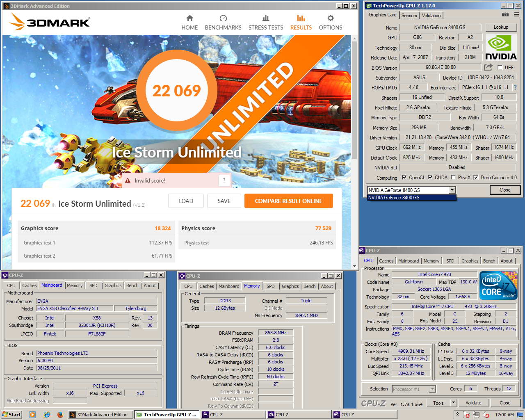Open the About tab in the Memory CPU-Z window
Image resolution: width=525 pixels, height=420 pixels.
click(327, 286)
